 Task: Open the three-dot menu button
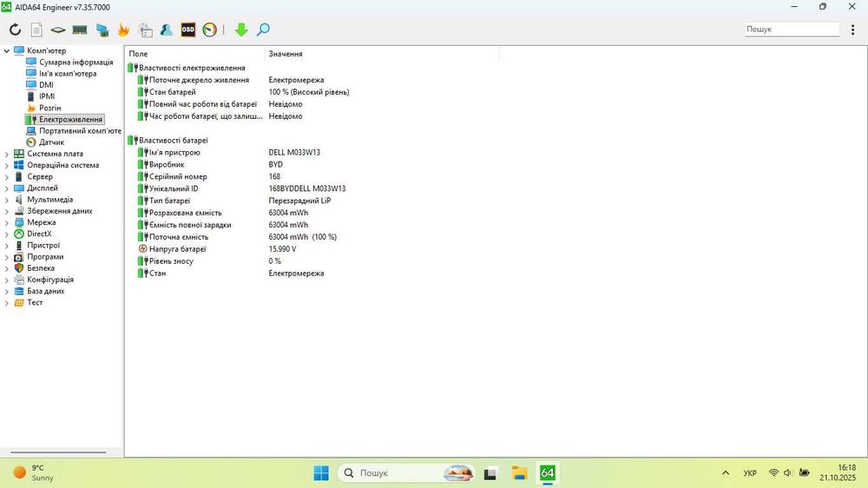852,30
